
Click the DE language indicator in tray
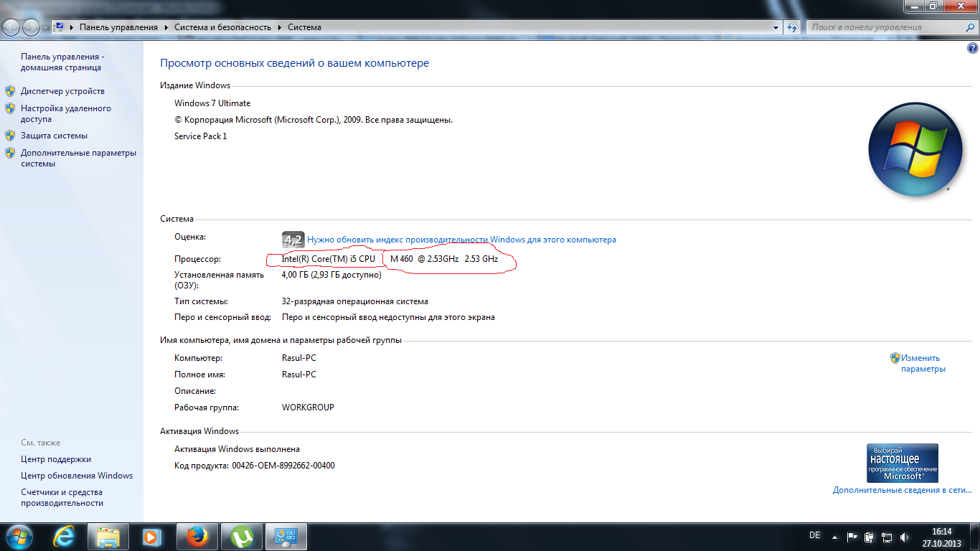[814, 535]
